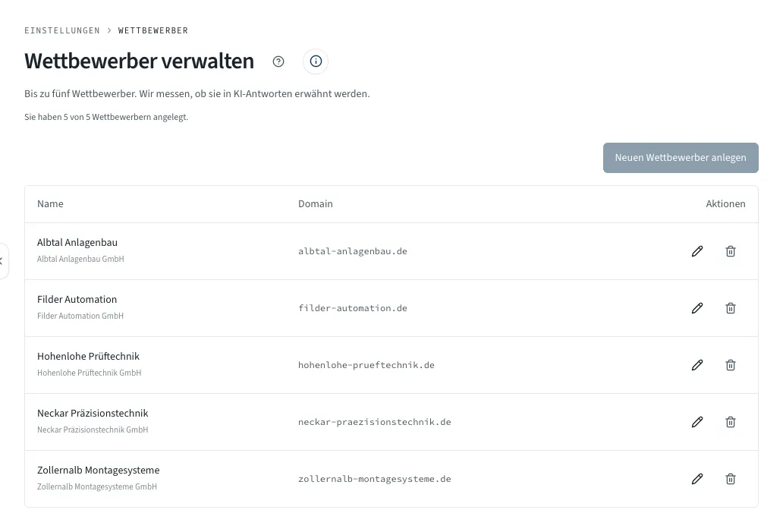Image resolution: width=783 pixels, height=532 pixels.
Task: Delete the Neckar Präzisionstechnik row
Action: 730,422
